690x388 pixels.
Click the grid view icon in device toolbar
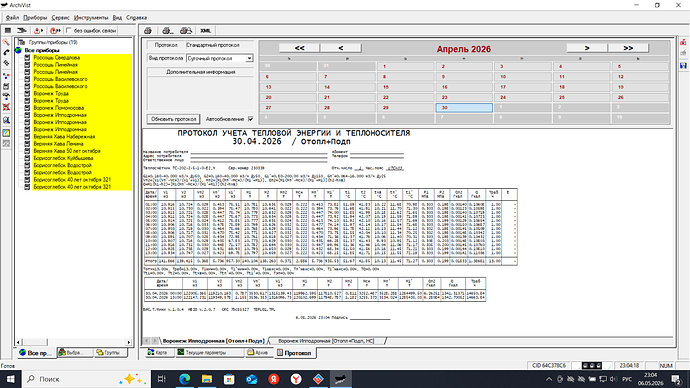pyautogui.click(x=7, y=30)
